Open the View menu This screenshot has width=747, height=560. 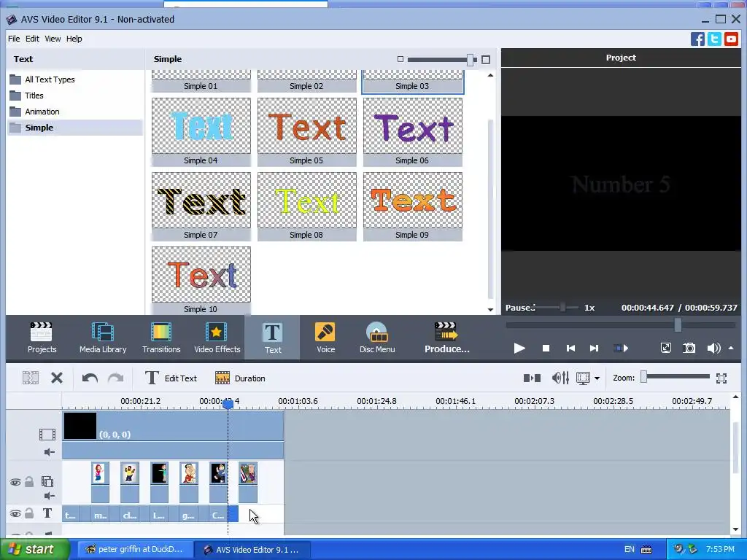[x=53, y=39]
